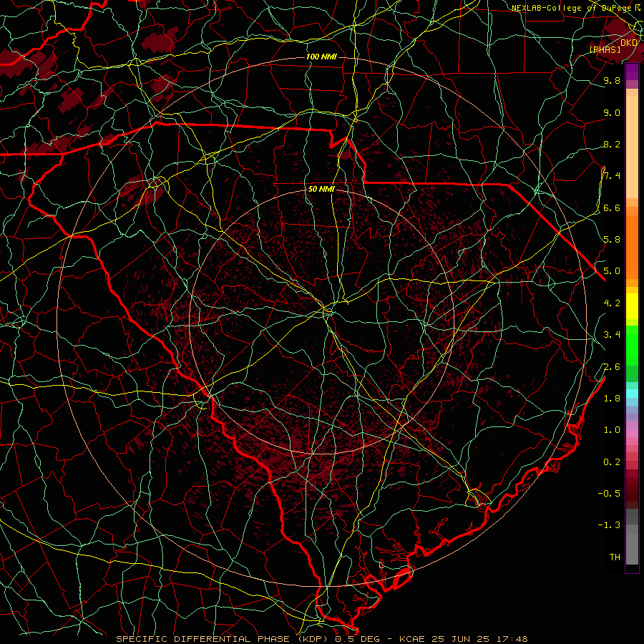This screenshot has width=644, height=644.
Task: Click the 8.2 value on the color scale
Action: 612,144
